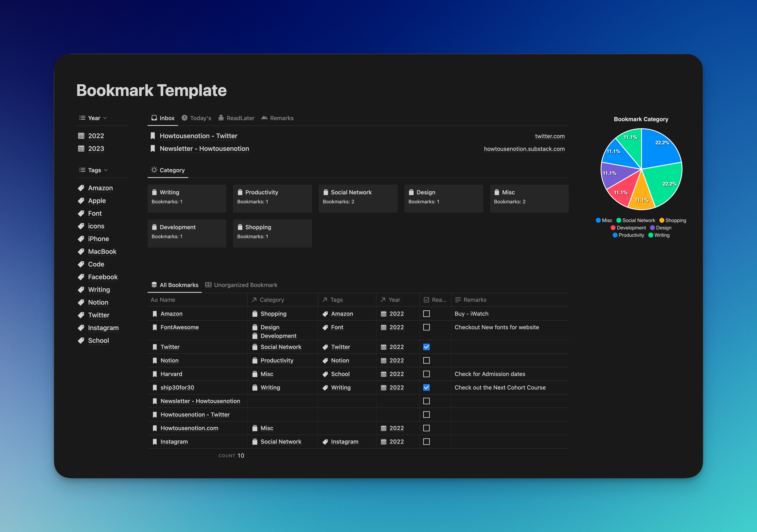Screen dimensions: 757x532
Task: Check the ReadLater checkbox for the Amazon row
Action: (426, 314)
